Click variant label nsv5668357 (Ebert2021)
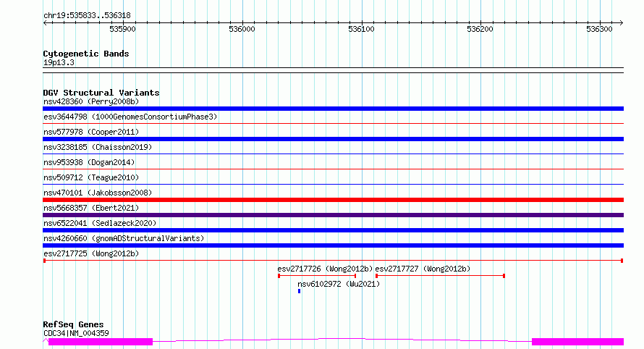 click(91, 208)
